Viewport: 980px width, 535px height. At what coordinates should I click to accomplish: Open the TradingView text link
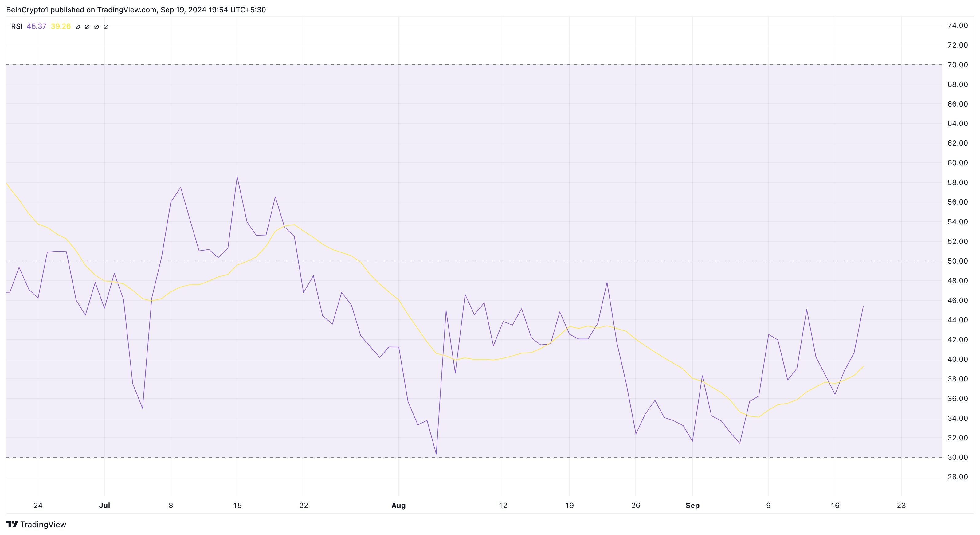(43, 524)
